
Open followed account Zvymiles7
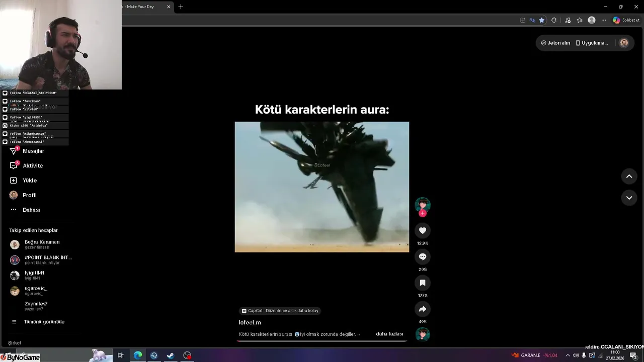point(41,306)
